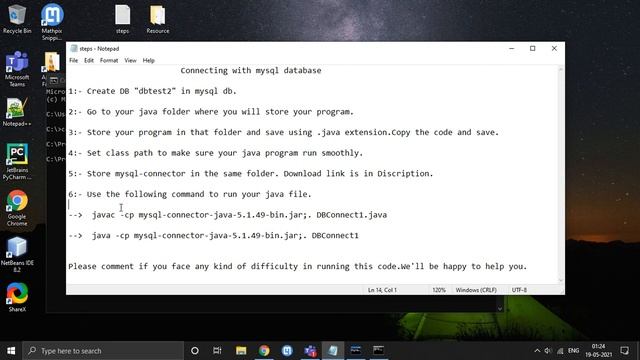Click 'Ln 14, Col 1' in status bar

pyautogui.click(x=382, y=290)
